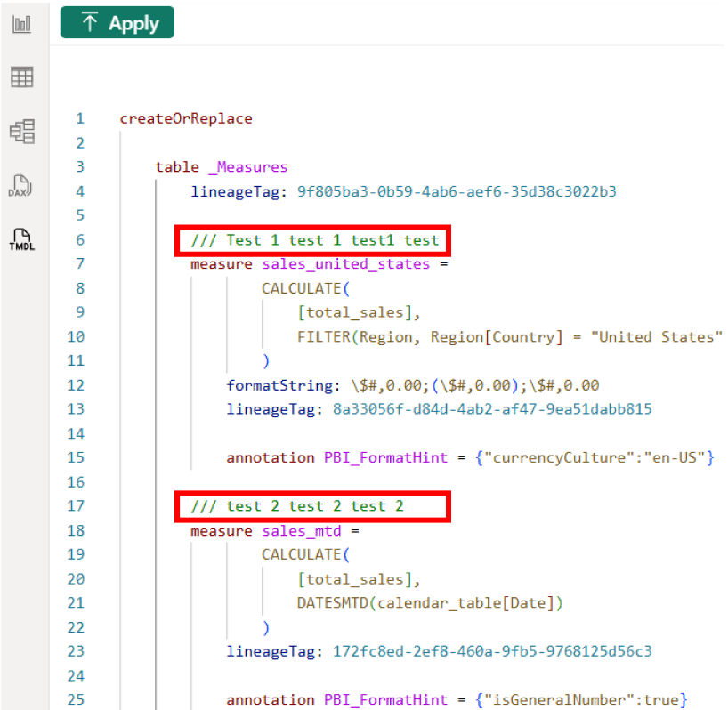Click line number 17 in the gutter
Image resolution: width=728 pixels, height=710 pixels.
(77, 506)
